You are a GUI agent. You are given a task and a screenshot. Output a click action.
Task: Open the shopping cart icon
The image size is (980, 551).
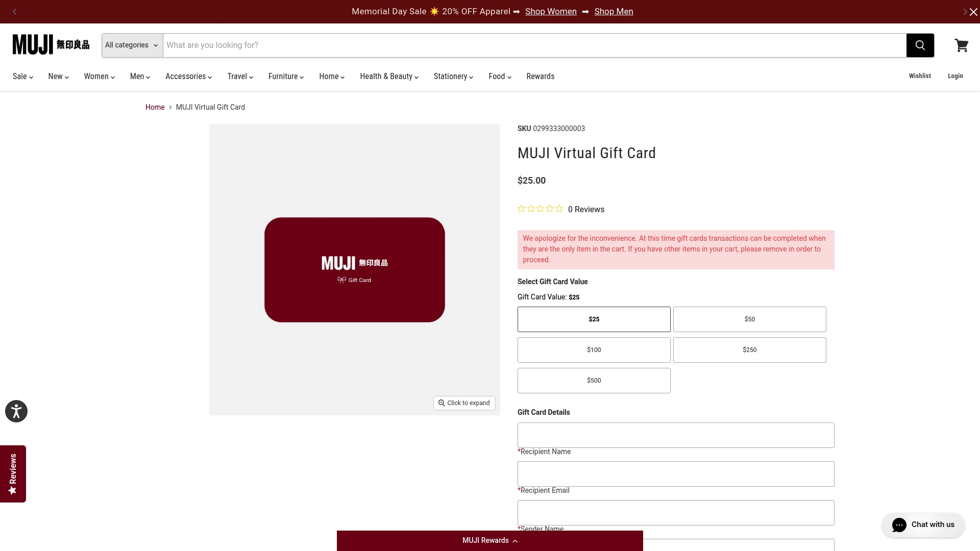962,45
